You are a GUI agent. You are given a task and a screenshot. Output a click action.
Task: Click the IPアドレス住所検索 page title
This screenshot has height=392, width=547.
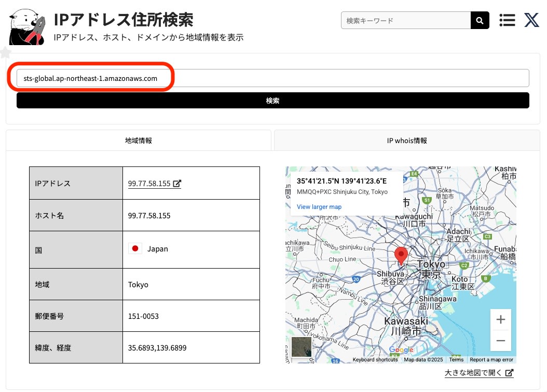[124, 20]
